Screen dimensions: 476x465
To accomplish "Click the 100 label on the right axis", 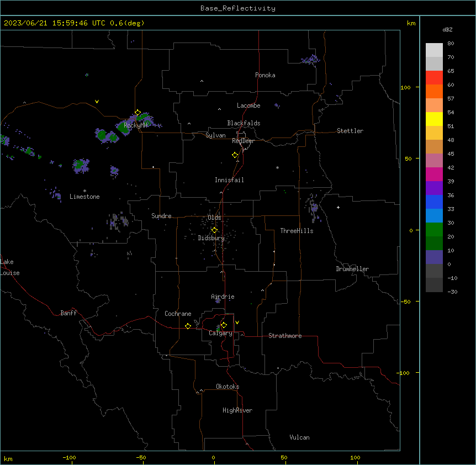I will (405, 87).
